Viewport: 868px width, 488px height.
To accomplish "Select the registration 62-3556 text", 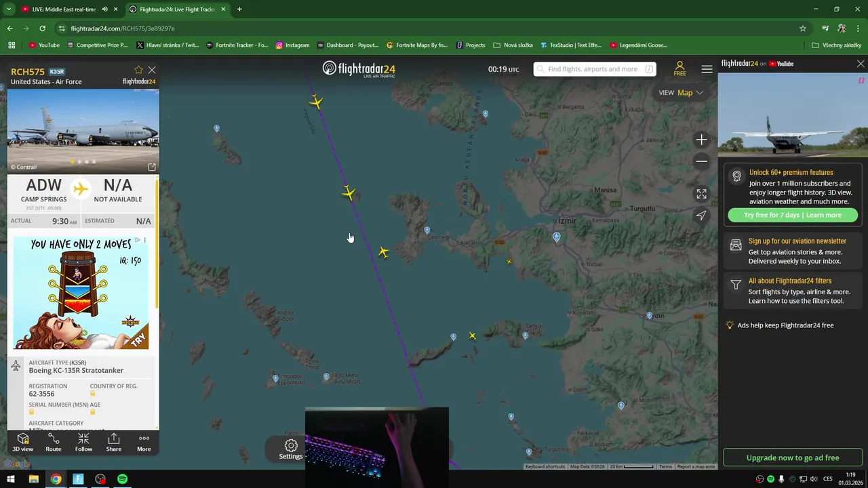I will [41, 394].
